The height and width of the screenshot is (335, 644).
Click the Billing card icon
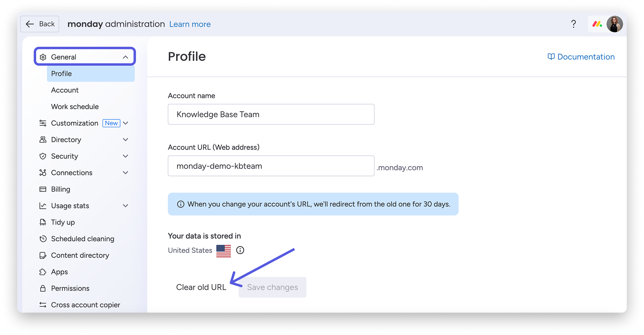pyautogui.click(x=43, y=189)
